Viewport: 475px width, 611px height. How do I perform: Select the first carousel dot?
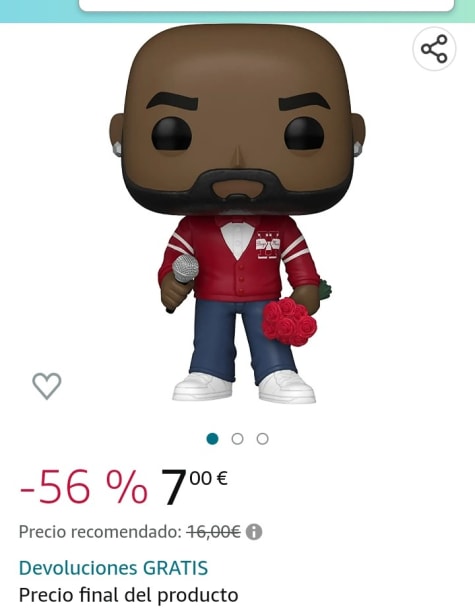(x=212, y=439)
